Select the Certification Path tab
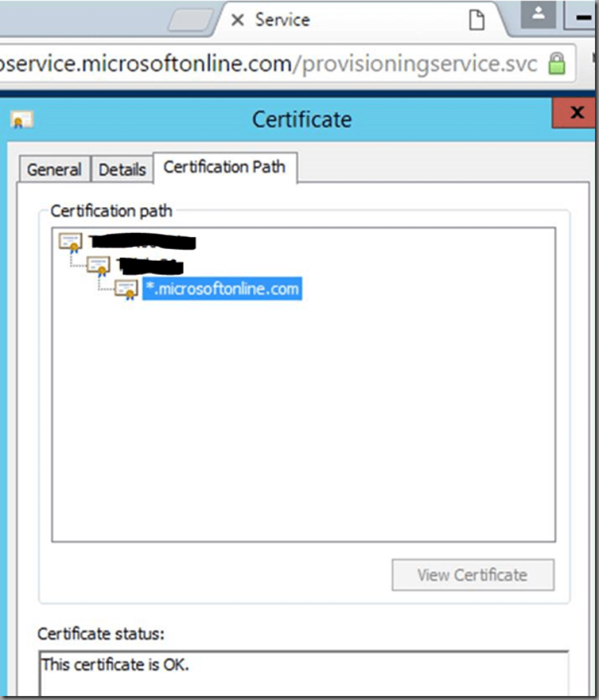This screenshot has height=700, width=599. pyautogui.click(x=224, y=167)
